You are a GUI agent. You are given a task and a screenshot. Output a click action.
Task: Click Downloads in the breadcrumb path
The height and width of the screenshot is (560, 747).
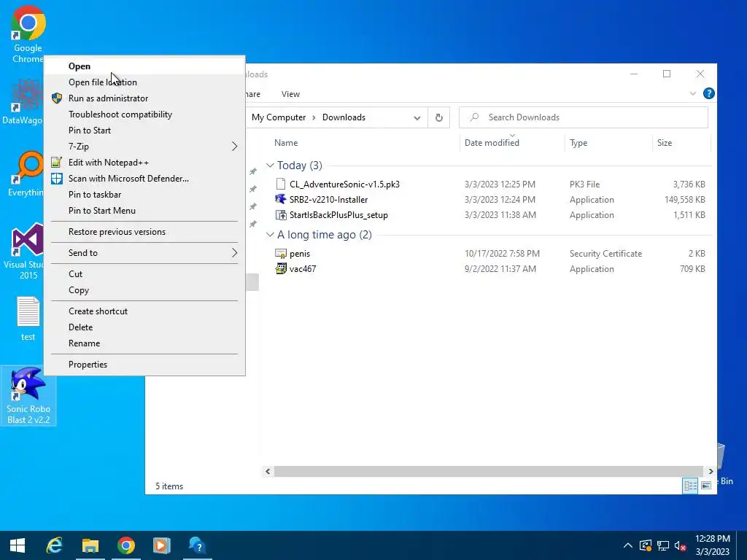[x=344, y=117]
